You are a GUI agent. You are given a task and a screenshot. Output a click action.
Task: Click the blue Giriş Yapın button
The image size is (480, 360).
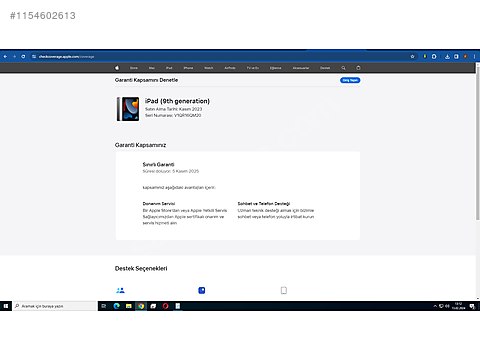350,80
